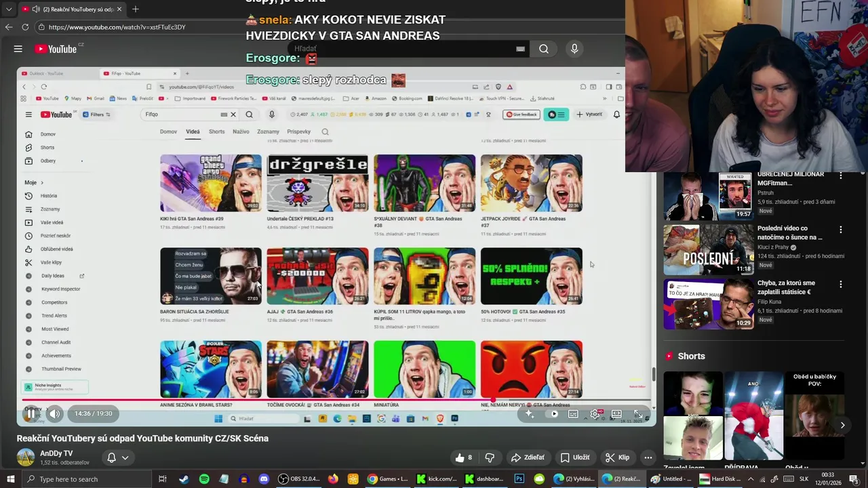Viewport: 868px width, 488px height.
Task: Open options menu for Filip Kuna video
Action: (x=841, y=284)
